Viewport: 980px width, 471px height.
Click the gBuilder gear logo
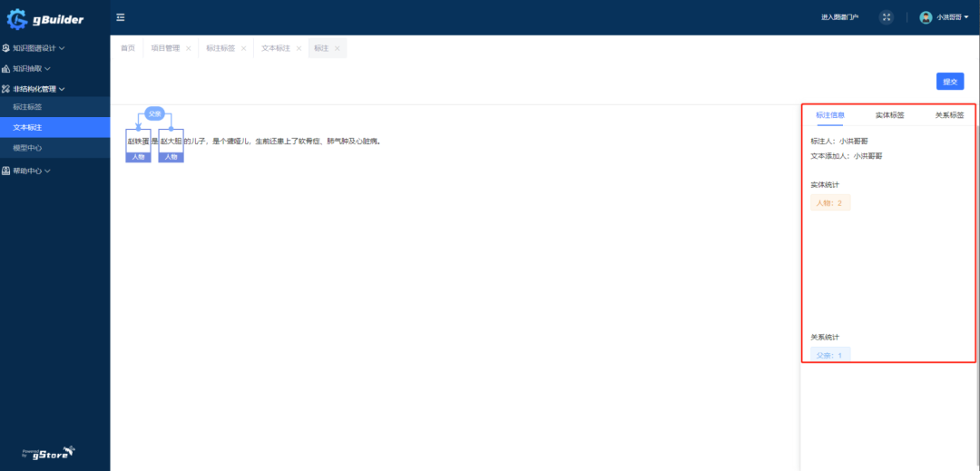[x=17, y=19]
